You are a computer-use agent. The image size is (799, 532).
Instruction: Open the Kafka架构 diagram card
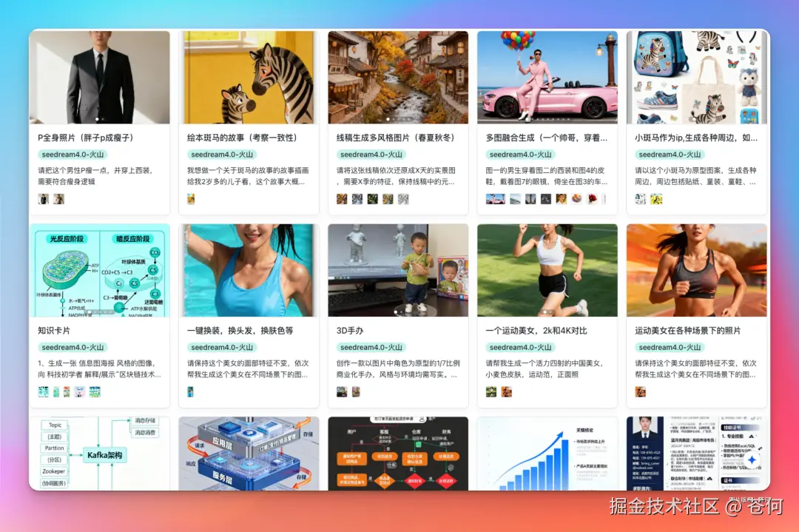pos(100,454)
